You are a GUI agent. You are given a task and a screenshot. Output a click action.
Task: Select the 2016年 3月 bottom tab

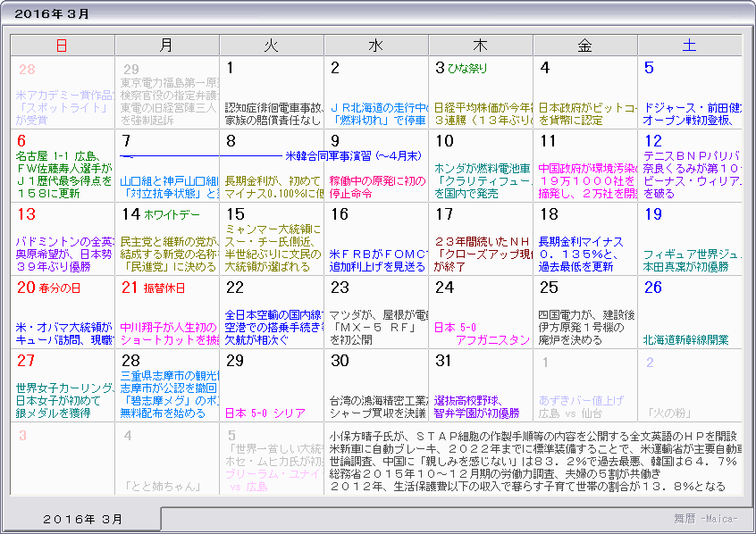point(82,519)
